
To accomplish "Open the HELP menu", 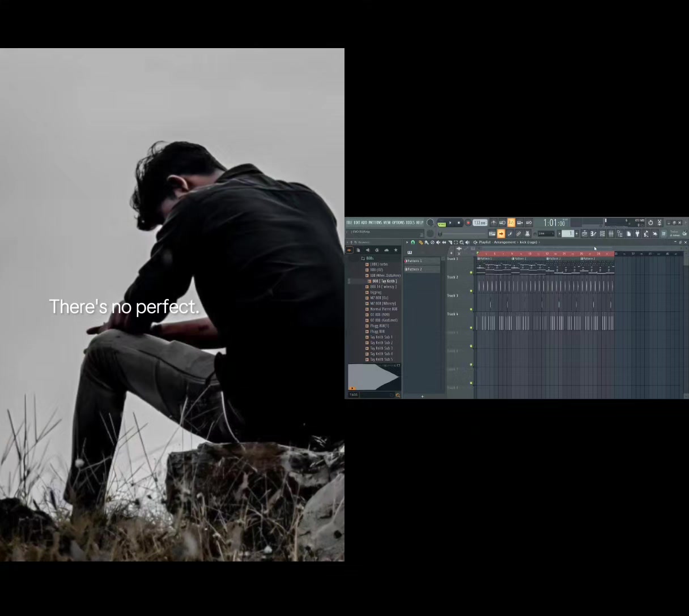I will [420, 223].
